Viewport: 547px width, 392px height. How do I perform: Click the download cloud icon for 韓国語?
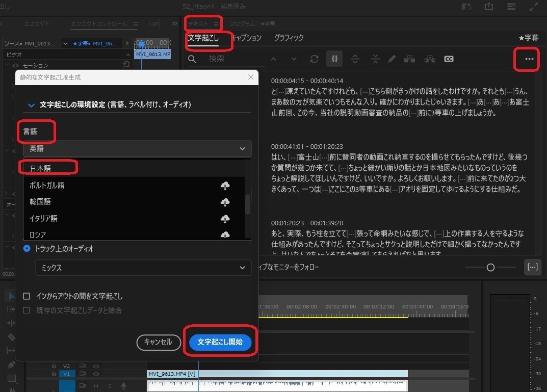click(225, 202)
